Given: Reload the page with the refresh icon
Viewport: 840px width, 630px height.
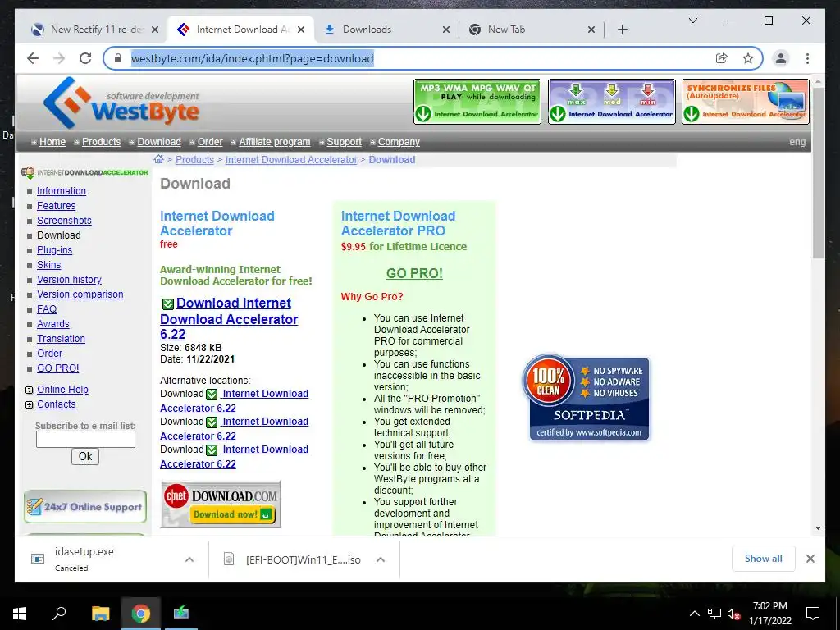Looking at the screenshot, I should click(x=85, y=58).
